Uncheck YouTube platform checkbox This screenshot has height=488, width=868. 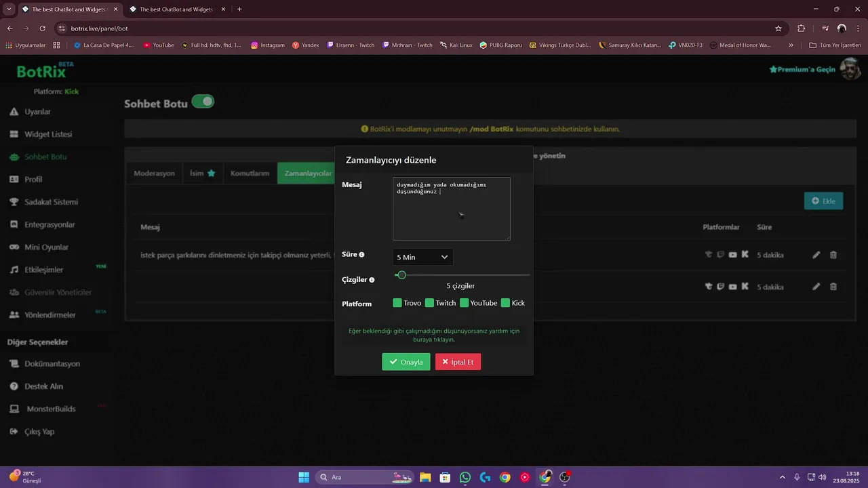click(464, 303)
